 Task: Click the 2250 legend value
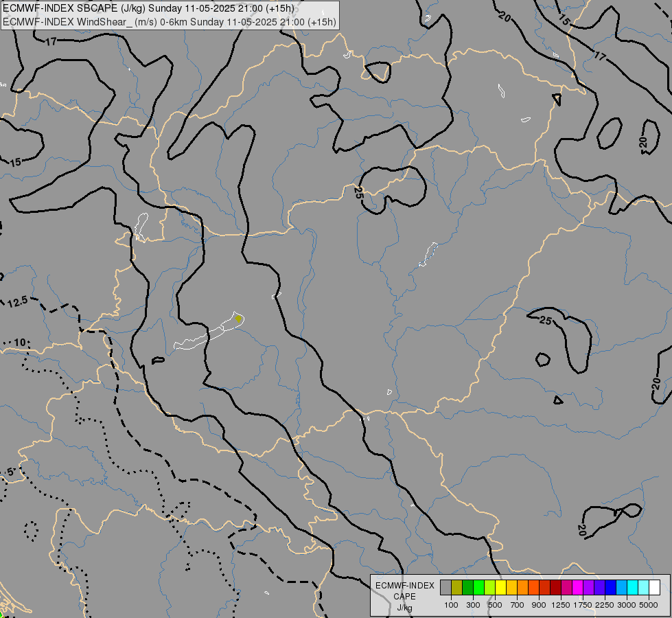point(605,605)
